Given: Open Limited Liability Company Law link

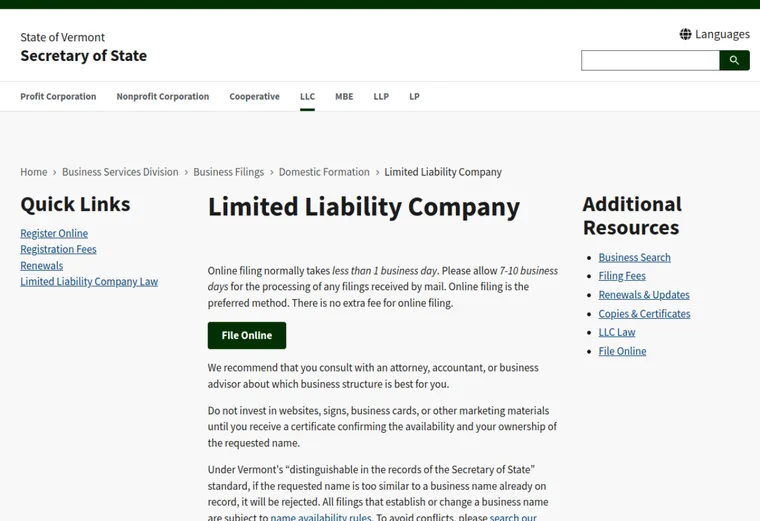Looking at the screenshot, I should (x=89, y=282).
